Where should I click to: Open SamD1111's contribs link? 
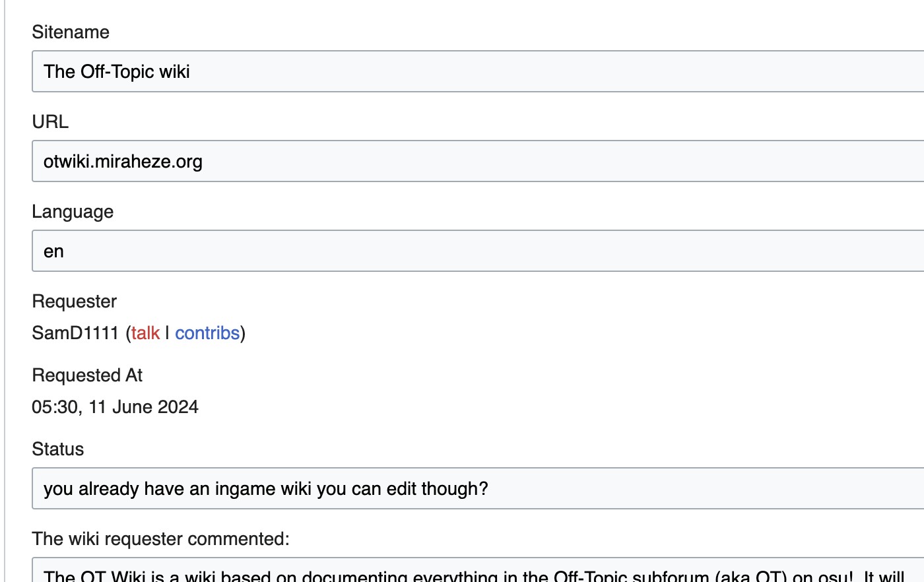pyautogui.click(x=207, y=333)
